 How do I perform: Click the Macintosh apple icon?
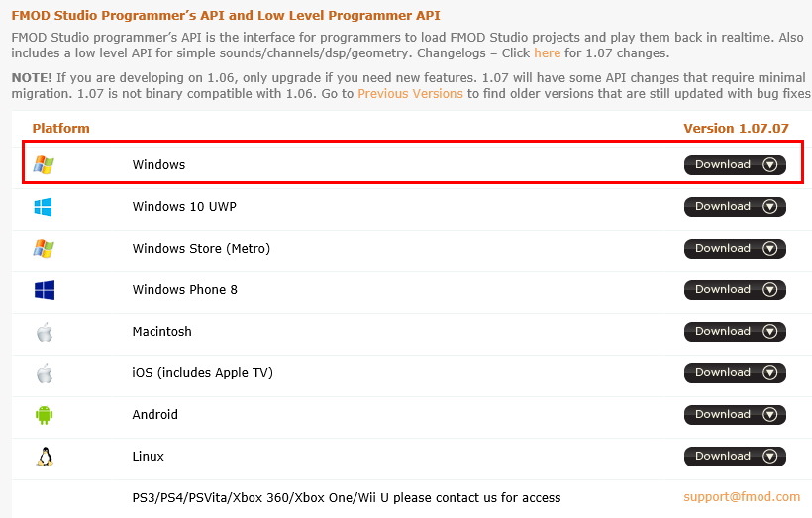point(44,332)
